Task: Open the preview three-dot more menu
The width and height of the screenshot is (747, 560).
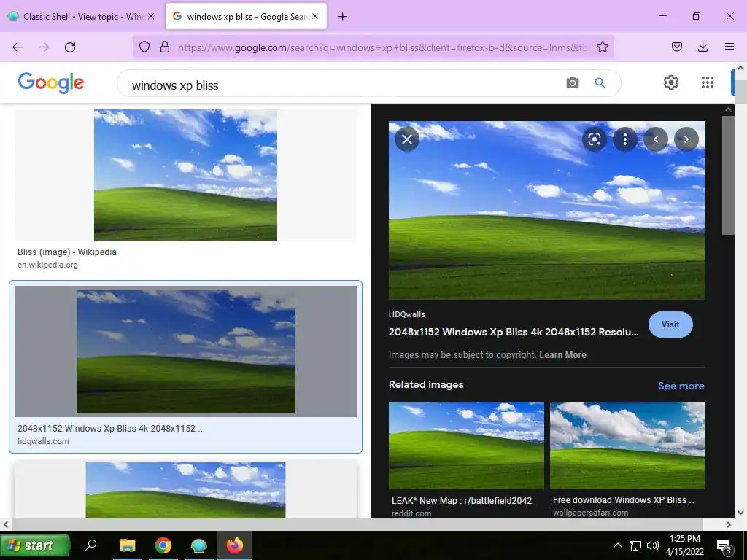Action: click(624, 139)
